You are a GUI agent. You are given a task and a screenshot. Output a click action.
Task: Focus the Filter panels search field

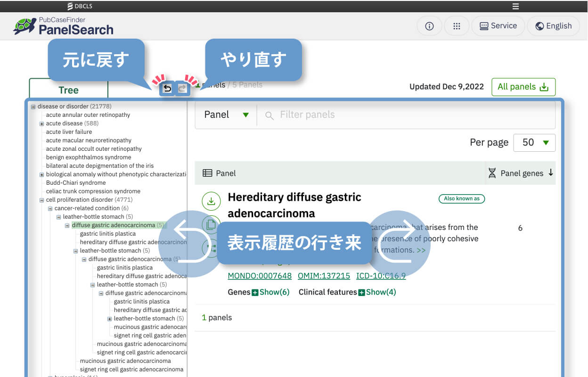pos(405,115)
